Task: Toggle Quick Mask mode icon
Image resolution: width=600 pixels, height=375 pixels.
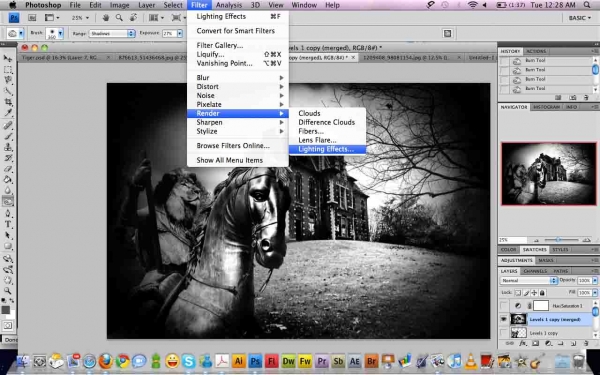Action: 8,326
